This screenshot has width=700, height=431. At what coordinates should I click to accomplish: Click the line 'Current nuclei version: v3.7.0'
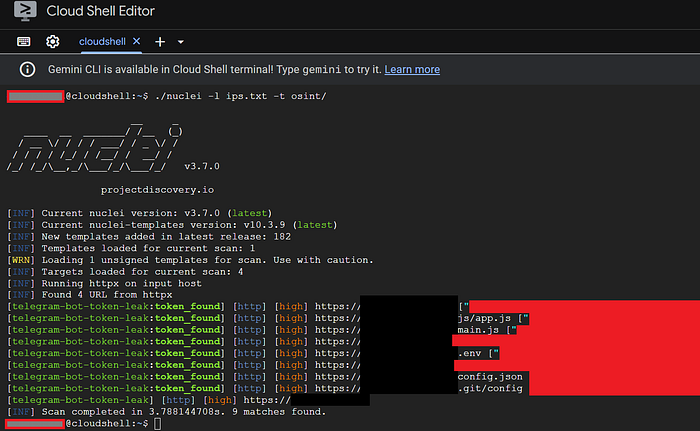[139, 213]
